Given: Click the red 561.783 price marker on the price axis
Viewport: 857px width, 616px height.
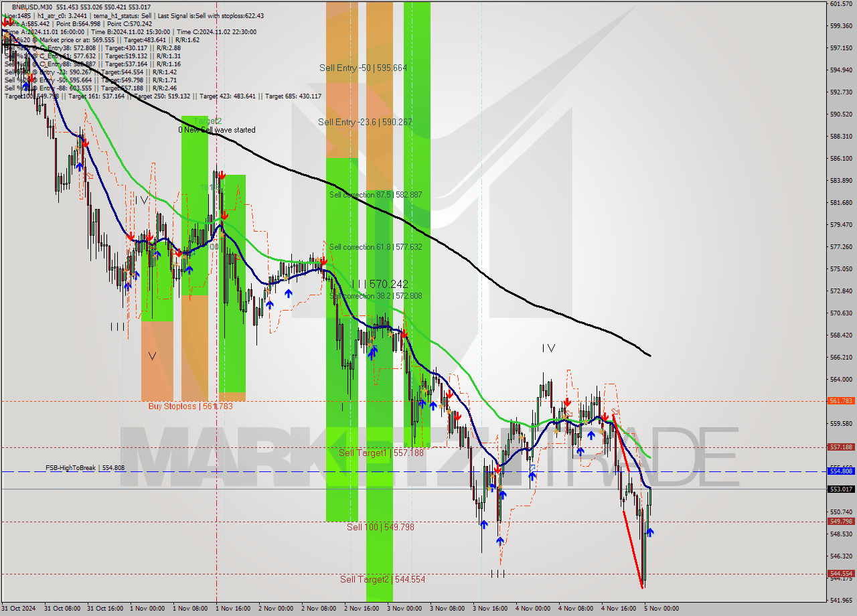Looking at the screenshot, I should click(841, 400).
